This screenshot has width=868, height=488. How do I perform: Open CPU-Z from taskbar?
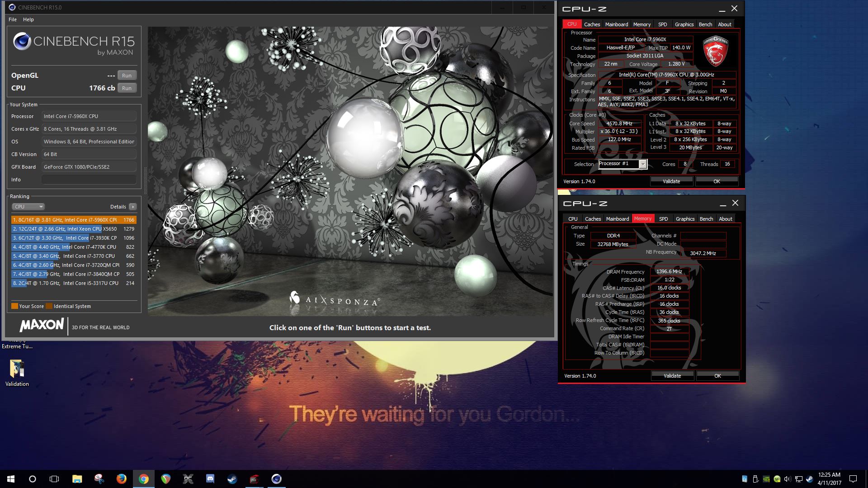(254, 479)
